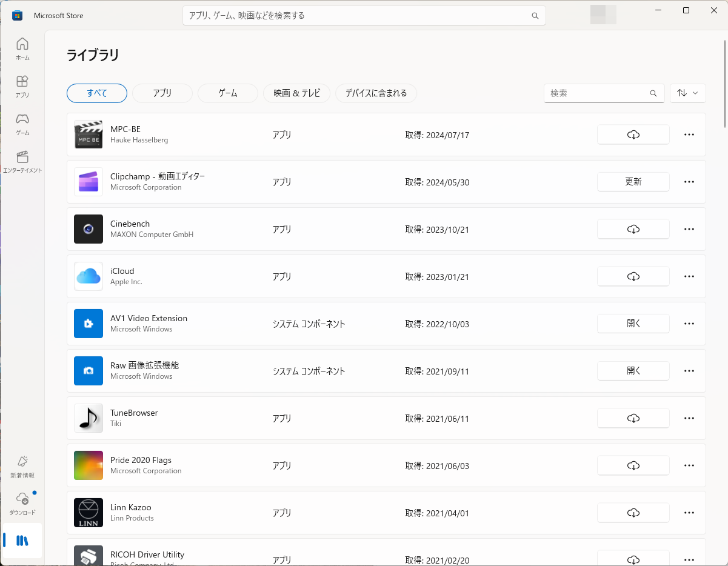The width and height of the screenshot is (728, 566).
Task: Update Clipchamp with the 更新 button
Action: 633,182
